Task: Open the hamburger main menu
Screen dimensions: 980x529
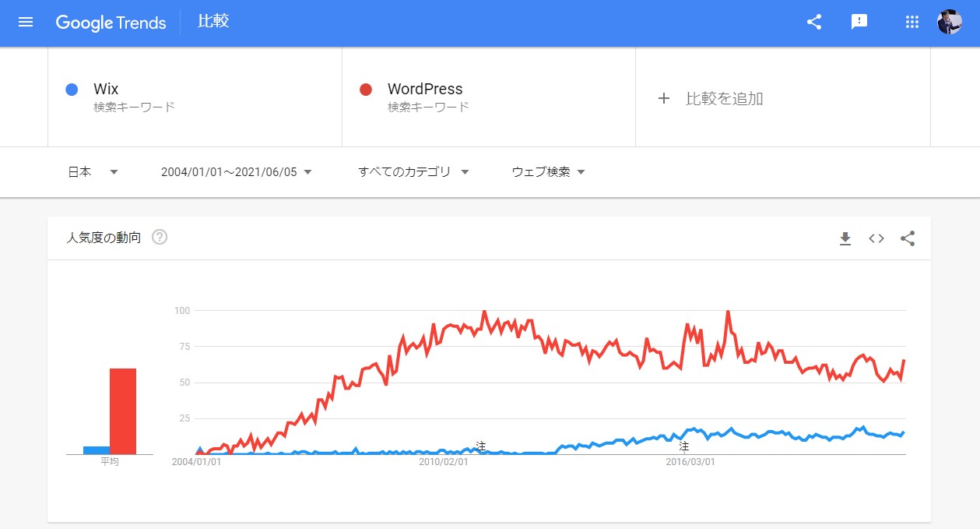Action: pos(26,22)
